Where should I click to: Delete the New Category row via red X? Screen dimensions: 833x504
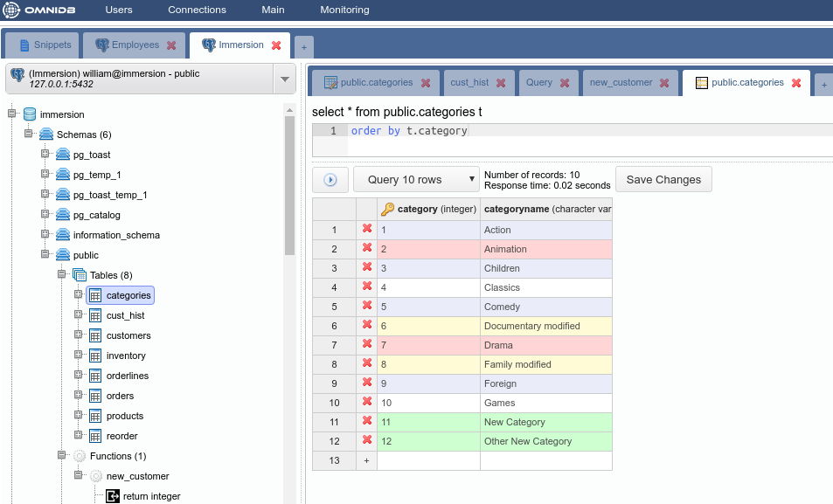[366, 421]
